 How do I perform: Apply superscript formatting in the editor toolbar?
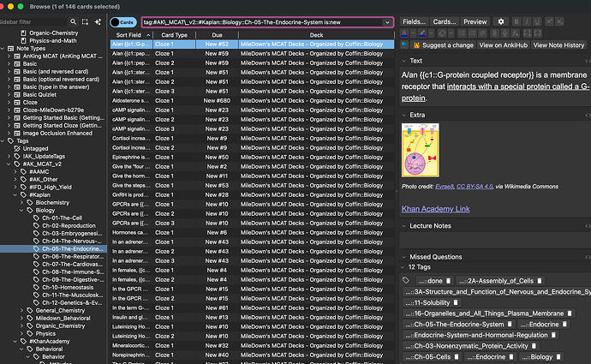(549, 21)
